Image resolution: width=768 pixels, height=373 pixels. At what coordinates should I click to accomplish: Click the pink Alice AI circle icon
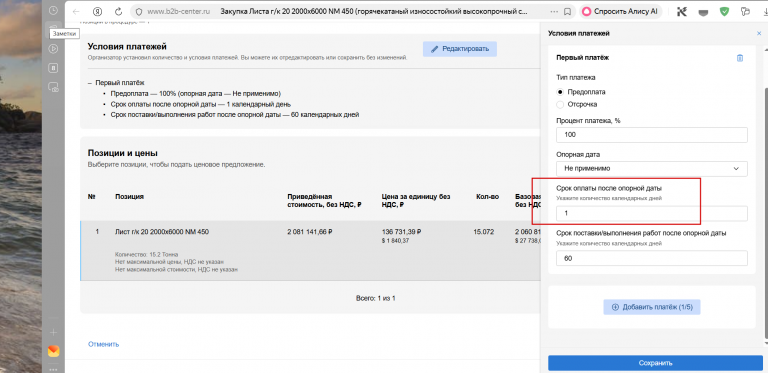pos(587,12)
